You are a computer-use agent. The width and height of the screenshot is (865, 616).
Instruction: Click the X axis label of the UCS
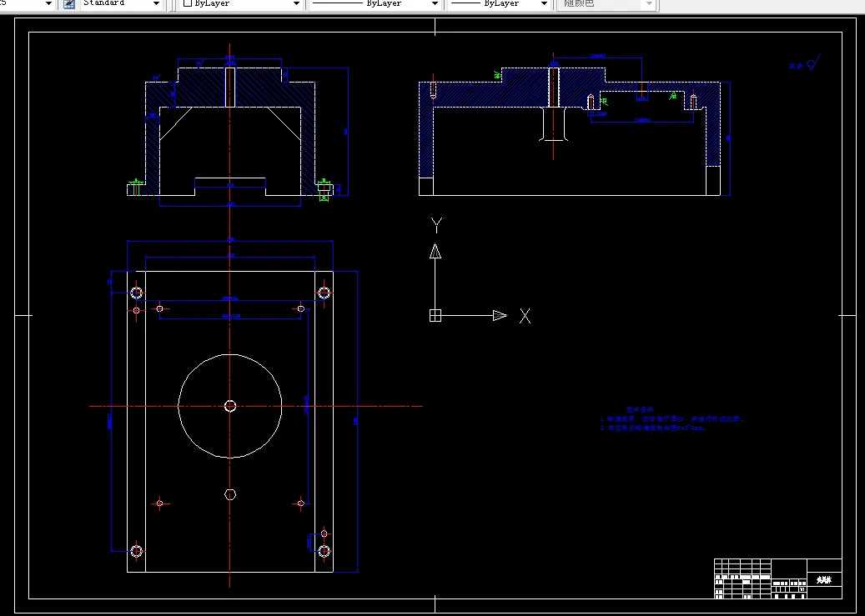525,316
